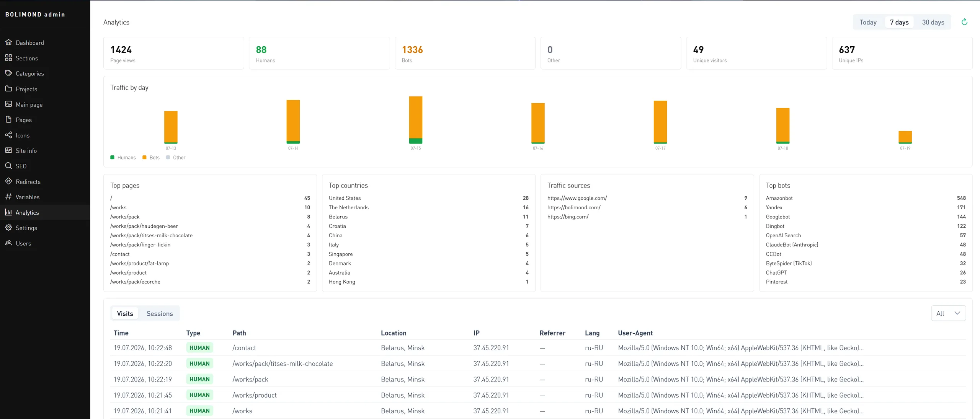Click the Categories tag icon

[x=8, y=73]
